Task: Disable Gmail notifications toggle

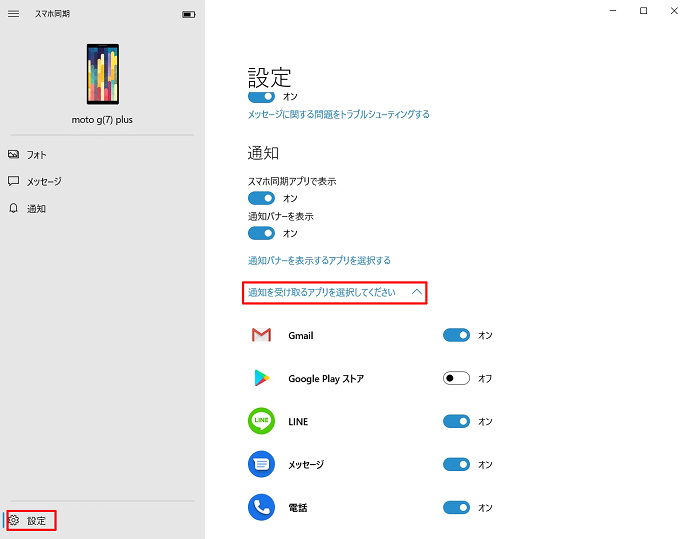Action: click(x=456, y=335)
